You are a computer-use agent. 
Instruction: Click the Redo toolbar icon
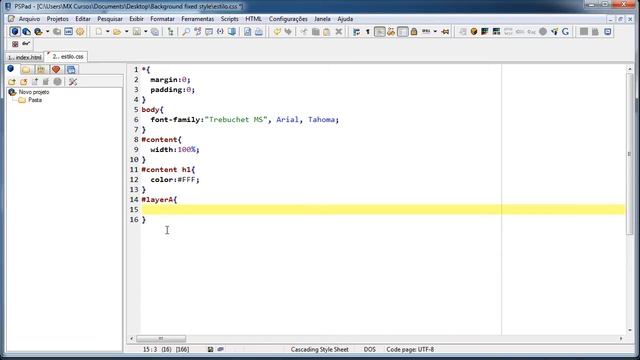coord(288,31)
